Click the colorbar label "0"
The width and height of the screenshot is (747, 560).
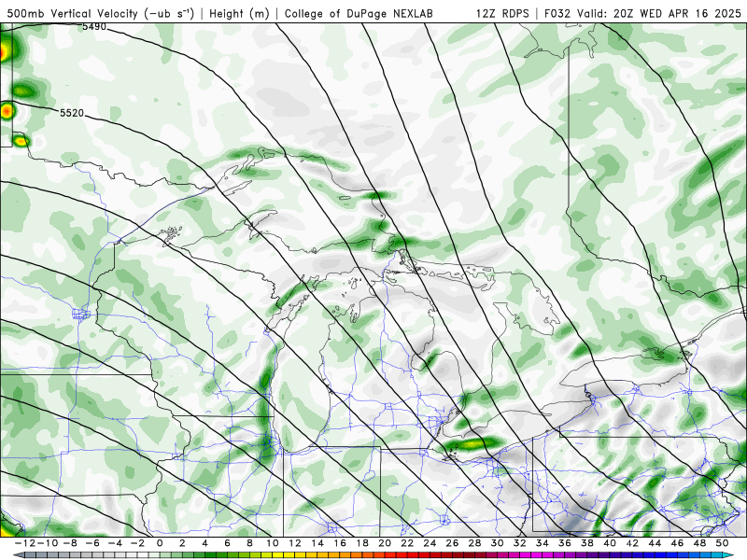click(160, 543)
